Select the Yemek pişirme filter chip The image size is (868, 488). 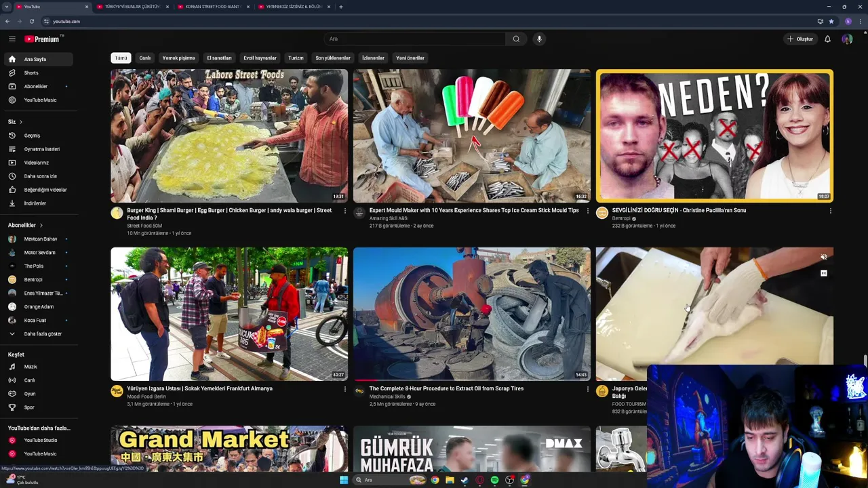178,58
